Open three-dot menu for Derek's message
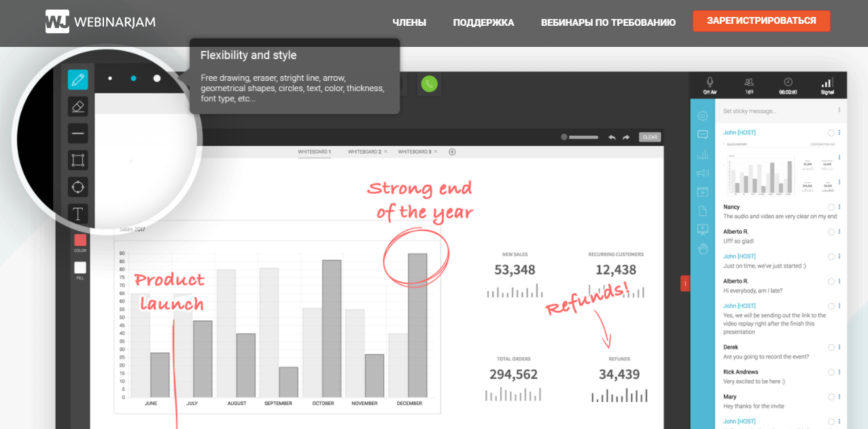The image size is (868, 429). click(x=839, y=347)
